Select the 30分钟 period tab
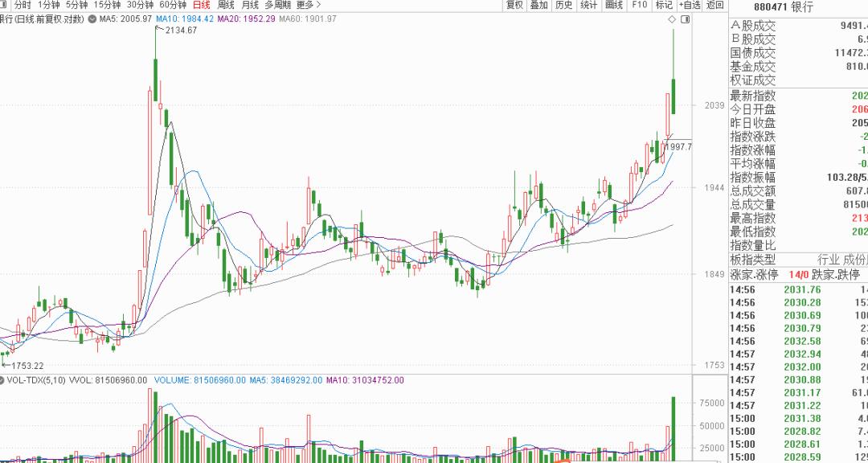The width and height of the screenshot is (868, 463). click(x=140, y=5)
